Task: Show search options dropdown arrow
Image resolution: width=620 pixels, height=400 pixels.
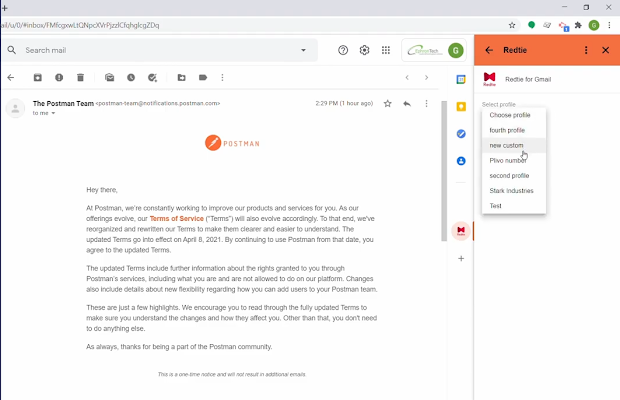Action: 303,50
